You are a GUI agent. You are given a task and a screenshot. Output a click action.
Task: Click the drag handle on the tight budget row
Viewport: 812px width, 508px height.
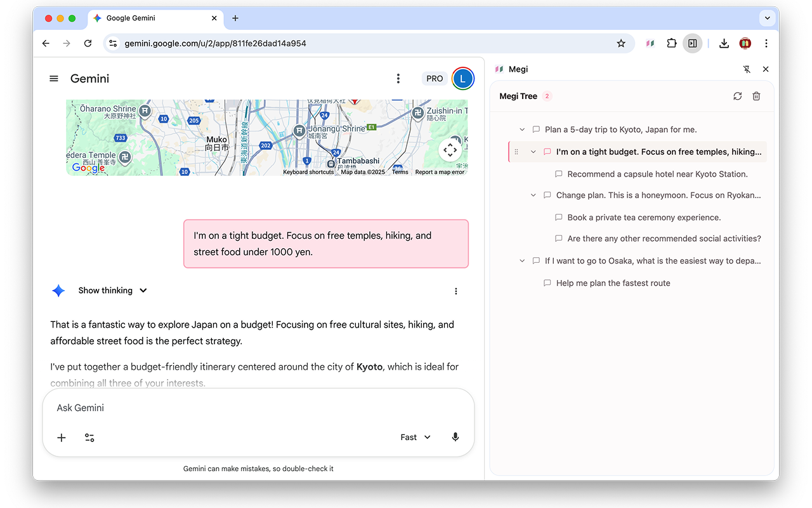pos(516,152)
